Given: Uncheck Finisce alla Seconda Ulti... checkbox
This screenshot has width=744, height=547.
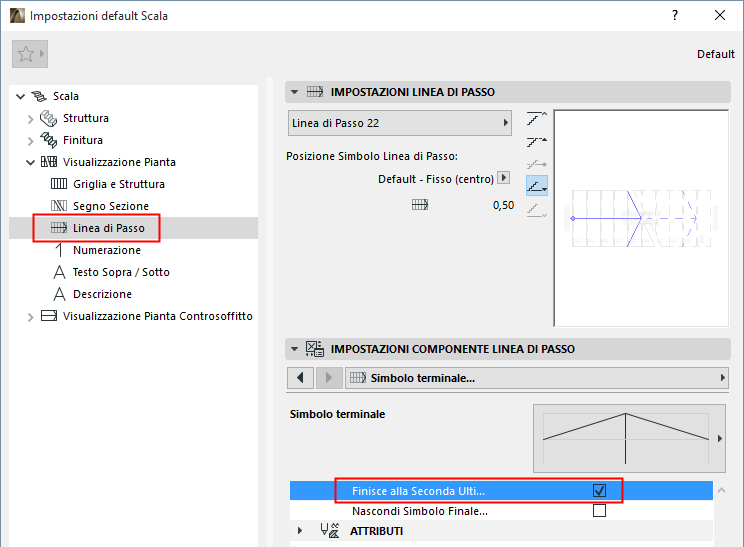Looking at the screenshot, I should coord(599,491).
